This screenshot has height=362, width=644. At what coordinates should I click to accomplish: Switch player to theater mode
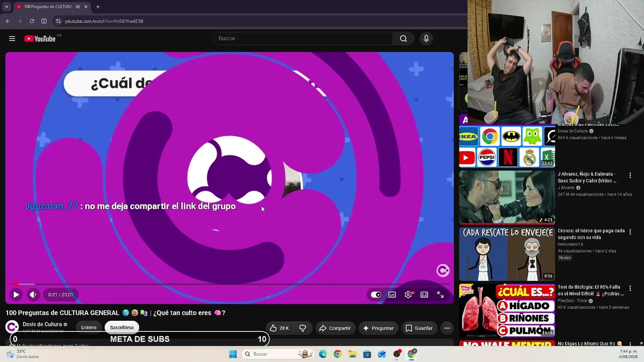coord(424,295)
